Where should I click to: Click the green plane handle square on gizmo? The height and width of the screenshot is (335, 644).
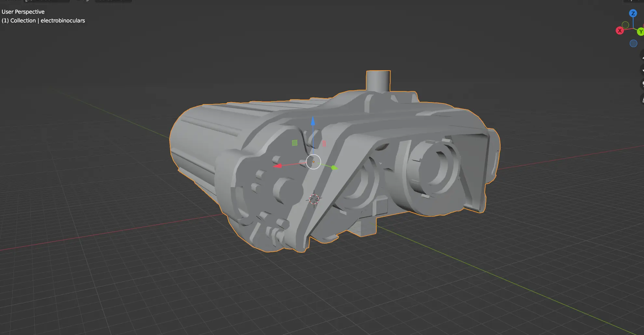(x=295, y=143)
